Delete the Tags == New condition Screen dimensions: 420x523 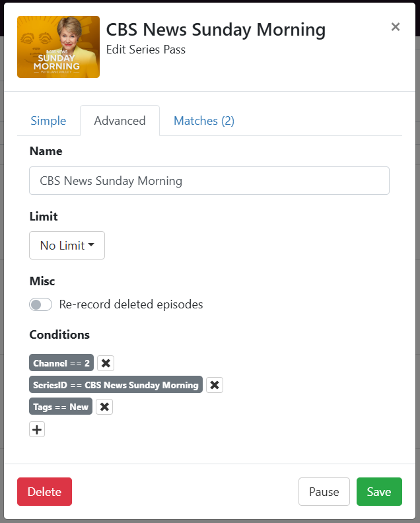tap(104, 407)
